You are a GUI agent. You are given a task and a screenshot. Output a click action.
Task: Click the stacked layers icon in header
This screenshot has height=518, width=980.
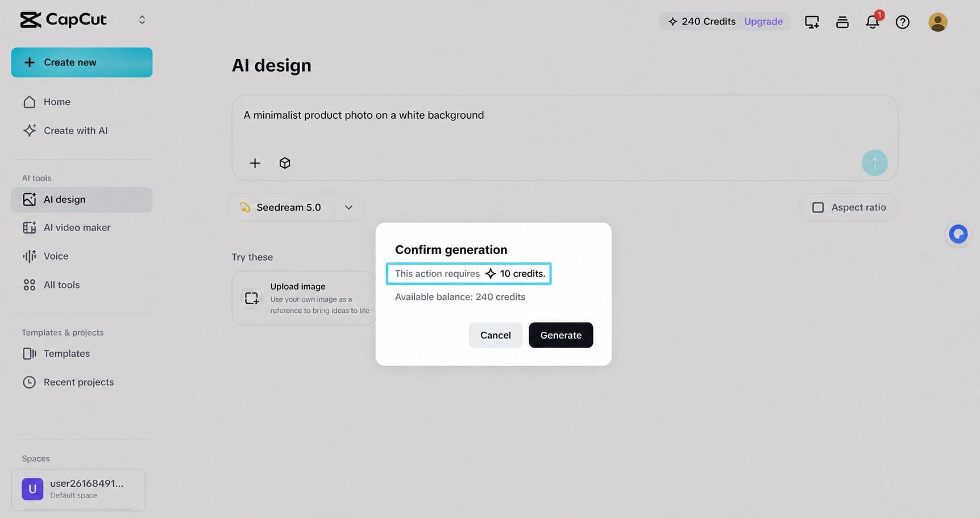pyautogui.click(x=842, y=22)
